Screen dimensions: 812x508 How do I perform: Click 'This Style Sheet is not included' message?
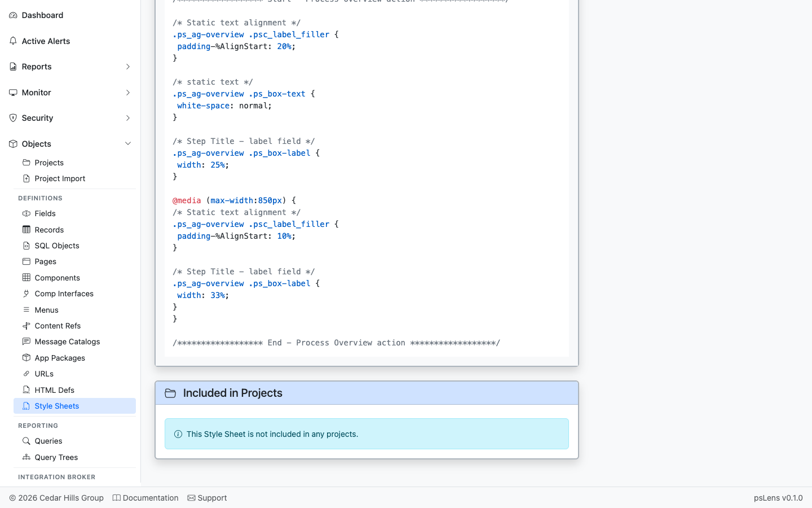(272, 434)
